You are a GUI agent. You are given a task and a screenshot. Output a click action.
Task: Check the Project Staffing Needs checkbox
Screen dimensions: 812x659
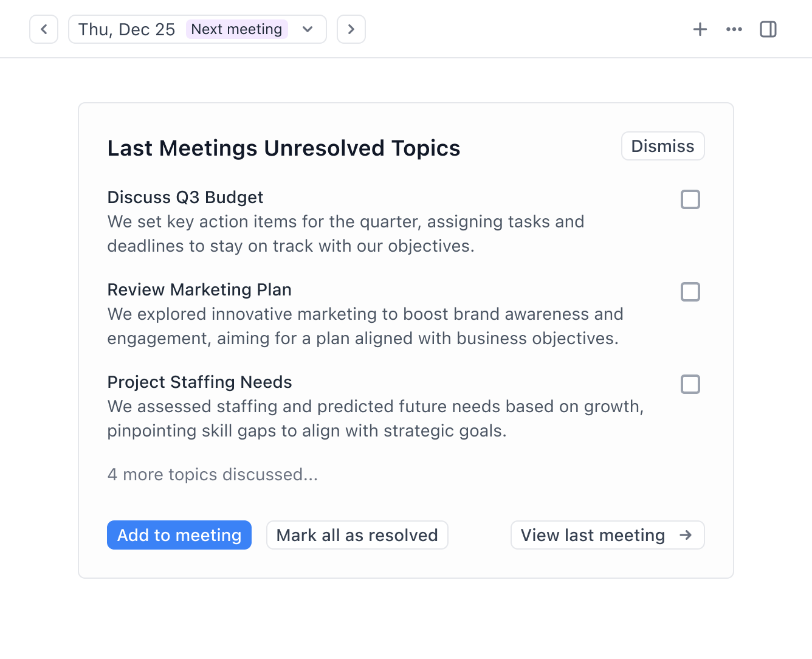coord(690,384)
